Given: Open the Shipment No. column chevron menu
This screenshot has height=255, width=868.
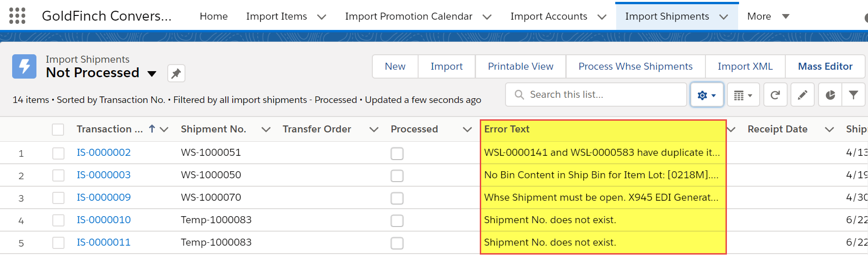Looking at the screenshot, I should tap(266, 130).
